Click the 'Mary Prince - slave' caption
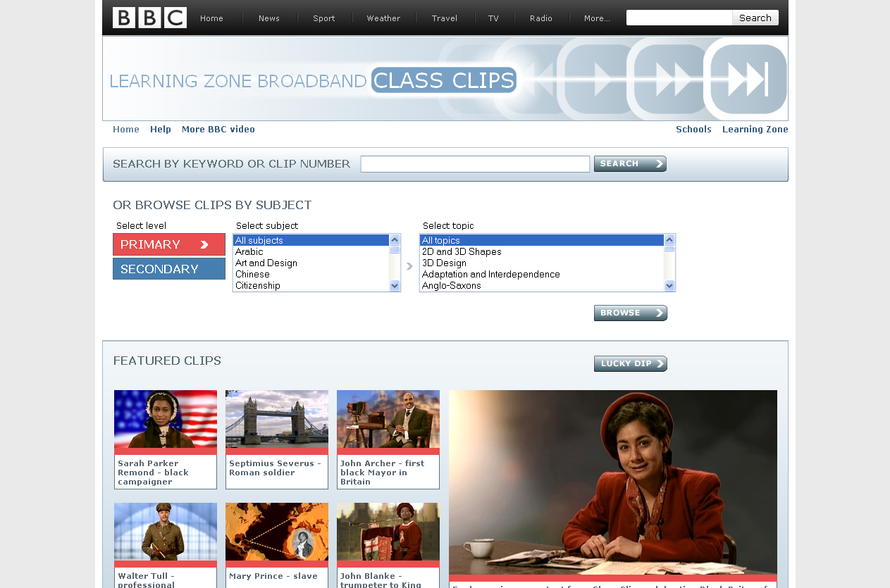Screen dimensions: 890x588 click(273, 576)
